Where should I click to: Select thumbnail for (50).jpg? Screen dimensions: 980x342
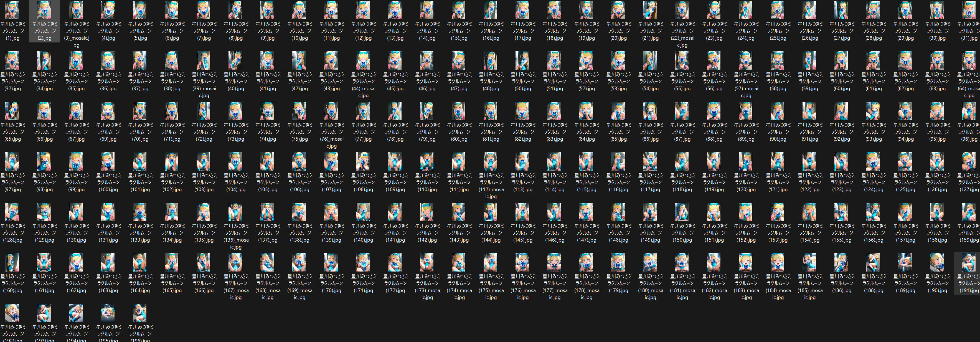523,60
